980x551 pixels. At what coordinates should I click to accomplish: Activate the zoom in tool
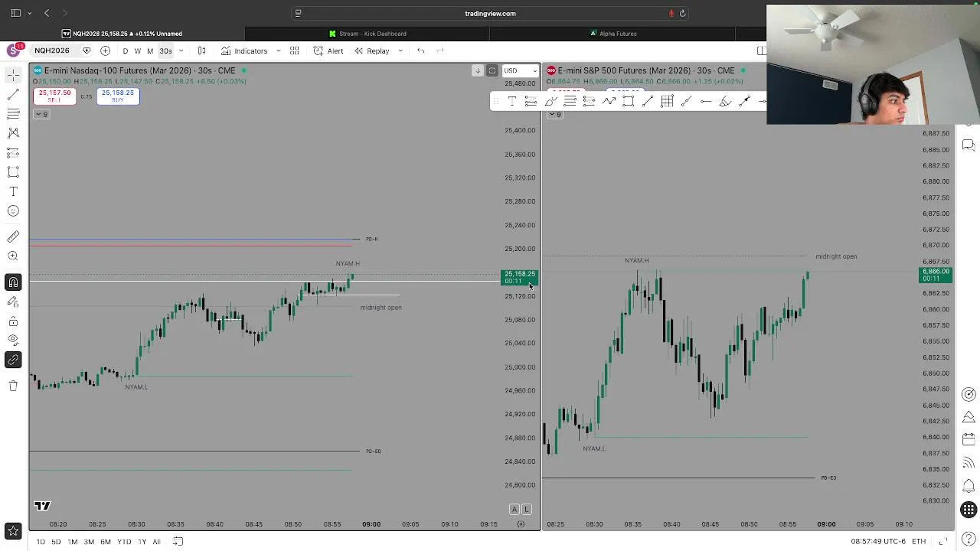(13, 256)
